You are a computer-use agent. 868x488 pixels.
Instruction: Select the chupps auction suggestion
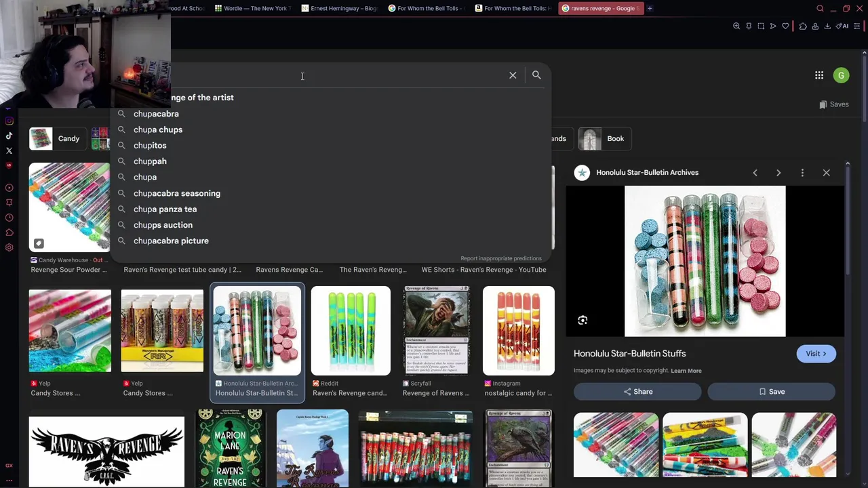(x=330, y=225)
